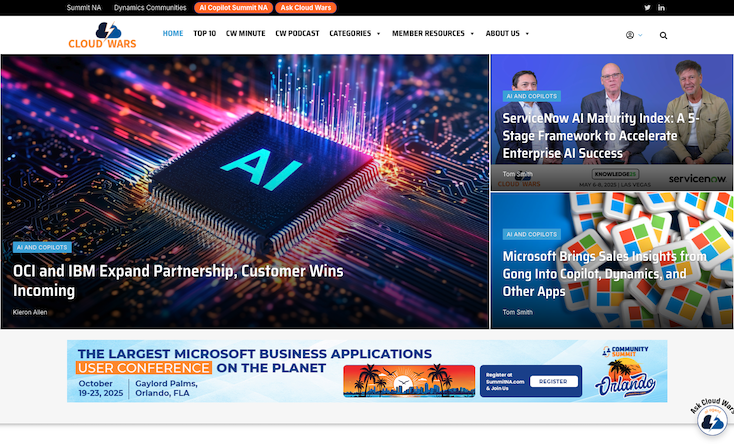734x445 pixels.
Task: Open the LinkedIn icon in top bar
Action: [661, 7]
